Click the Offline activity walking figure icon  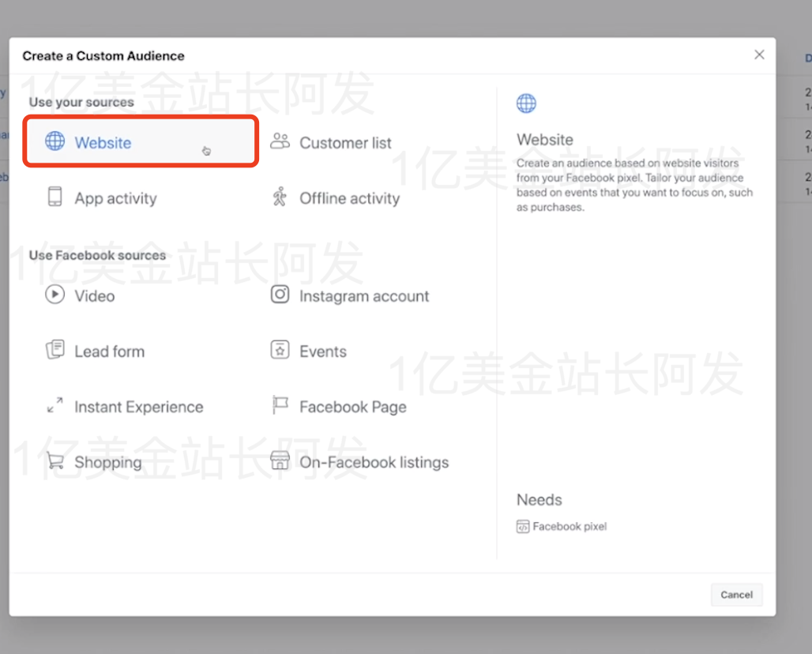(x=280, y=198)
